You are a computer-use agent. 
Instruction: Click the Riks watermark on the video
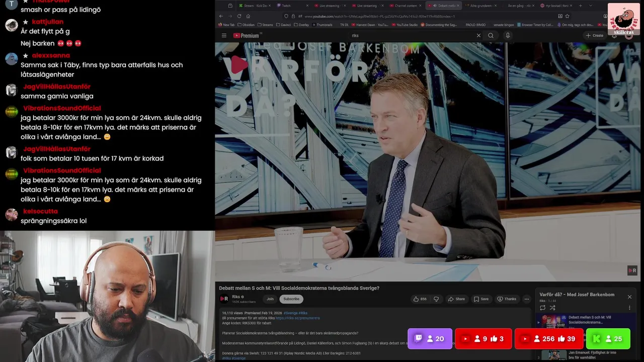point(632,270)
